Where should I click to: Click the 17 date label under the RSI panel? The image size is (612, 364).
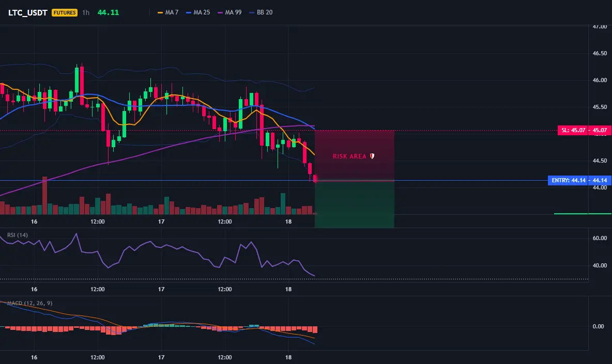pos(161,289)
